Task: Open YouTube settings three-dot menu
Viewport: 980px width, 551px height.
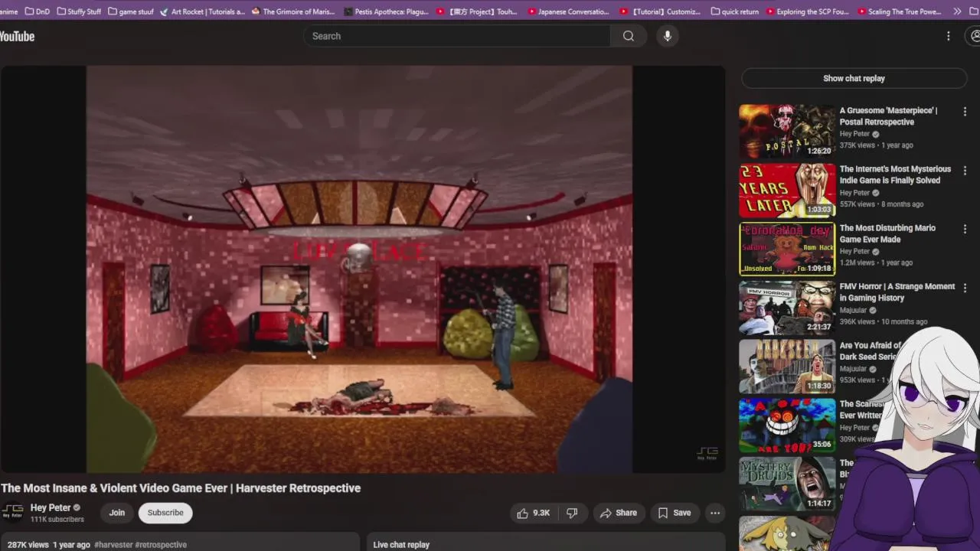Action: [948, 36]
